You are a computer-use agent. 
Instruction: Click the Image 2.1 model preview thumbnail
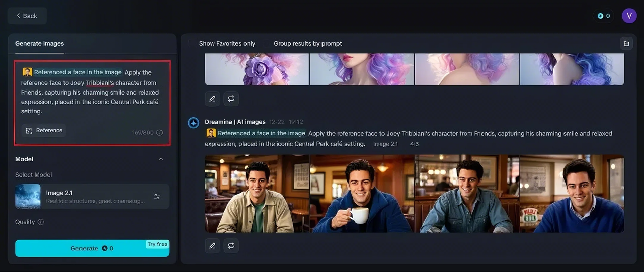28,196
